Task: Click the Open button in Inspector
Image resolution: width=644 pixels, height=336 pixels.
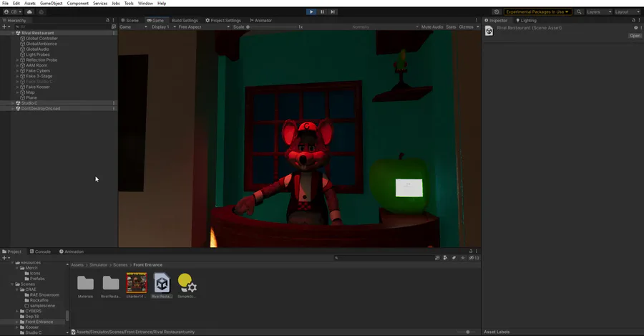Action: coord(635,36)
